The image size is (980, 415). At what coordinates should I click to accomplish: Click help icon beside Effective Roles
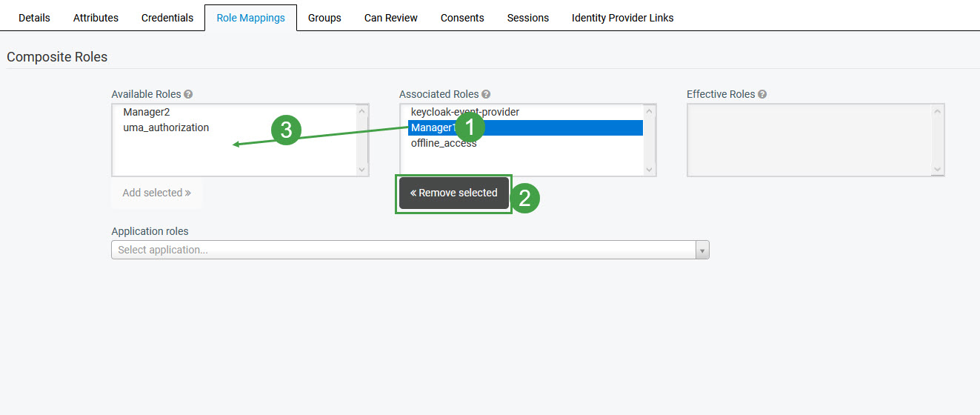tap(762, 95)
